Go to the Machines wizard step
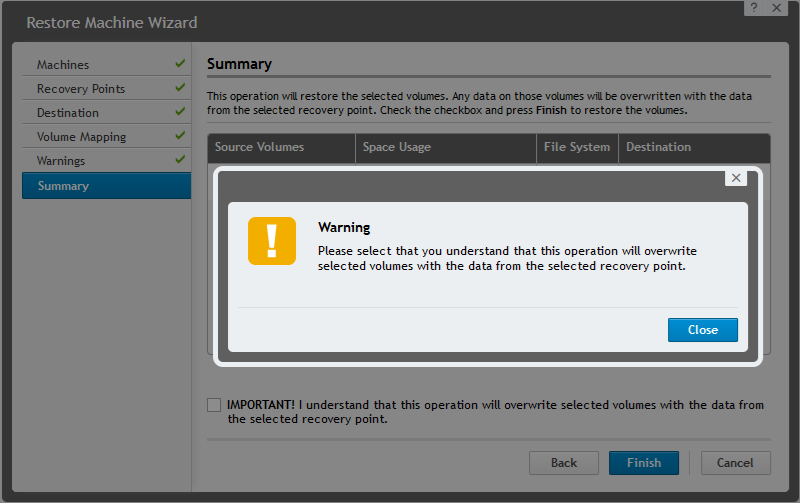Viewport: 800px width, 503px height. pos(63,65)
